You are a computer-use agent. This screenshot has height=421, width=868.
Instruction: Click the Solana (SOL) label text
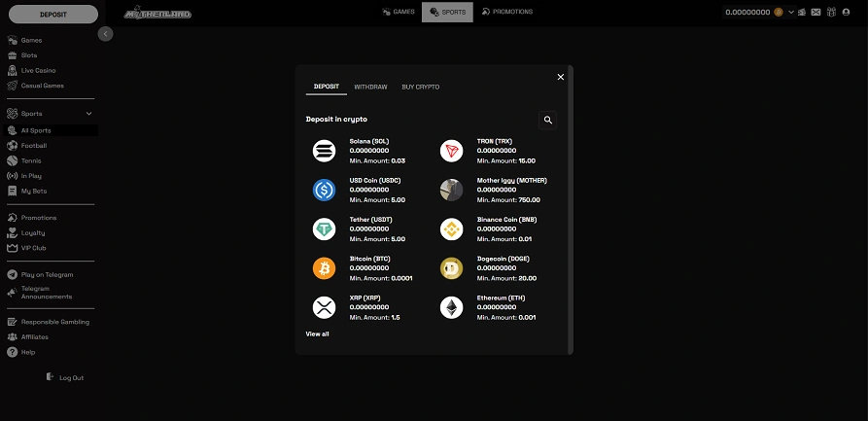[369, 141]
